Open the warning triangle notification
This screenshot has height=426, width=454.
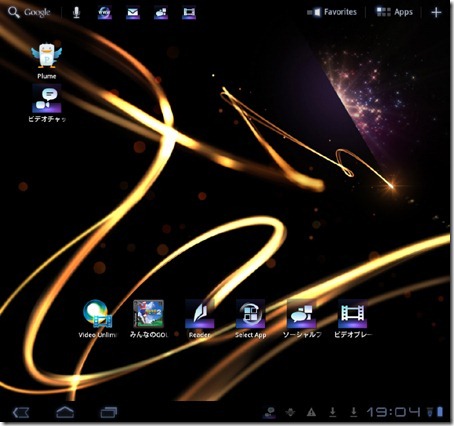pyautogui.click(x=311, y=413)
